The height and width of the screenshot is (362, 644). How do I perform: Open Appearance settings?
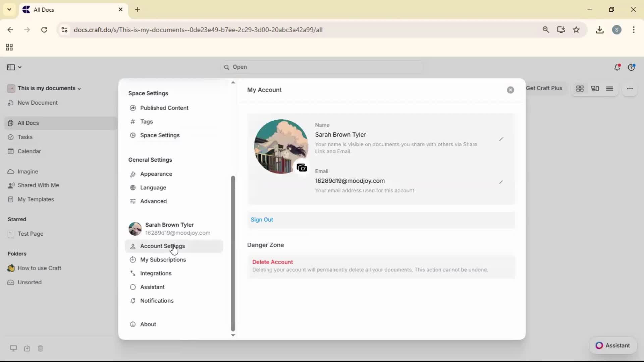tap(156, 174)
